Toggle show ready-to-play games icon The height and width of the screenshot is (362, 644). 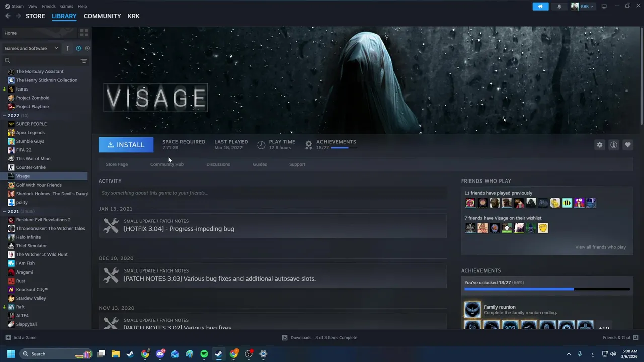tap(87, 48)
